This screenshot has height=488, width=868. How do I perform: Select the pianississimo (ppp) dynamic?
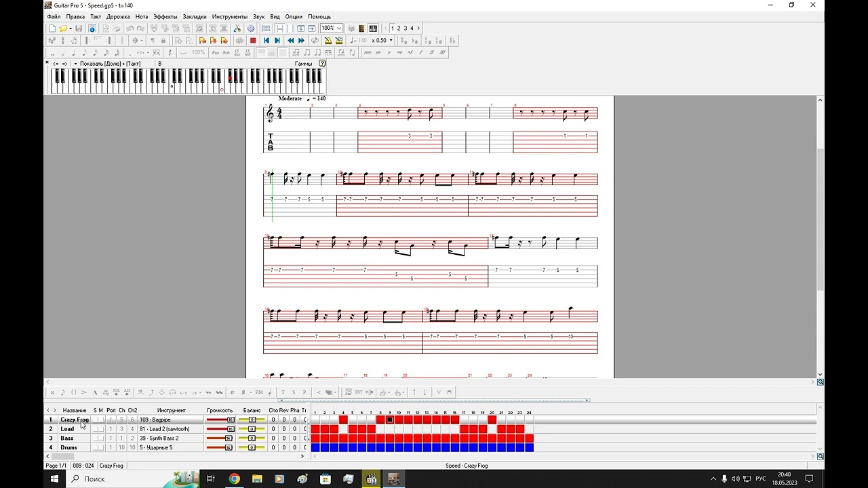click(368, 53)
